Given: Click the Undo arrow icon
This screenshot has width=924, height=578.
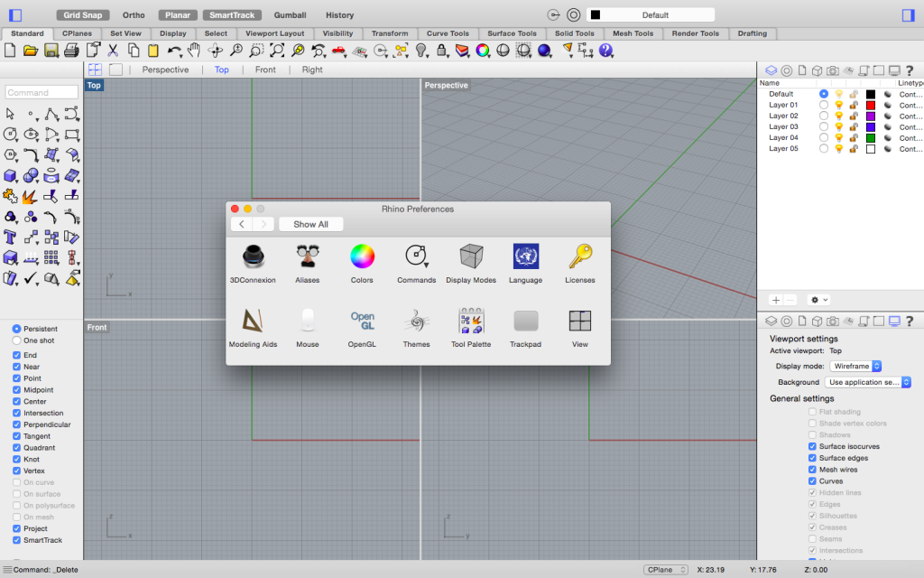Looking at the screenshot, I should coord(174,51).
